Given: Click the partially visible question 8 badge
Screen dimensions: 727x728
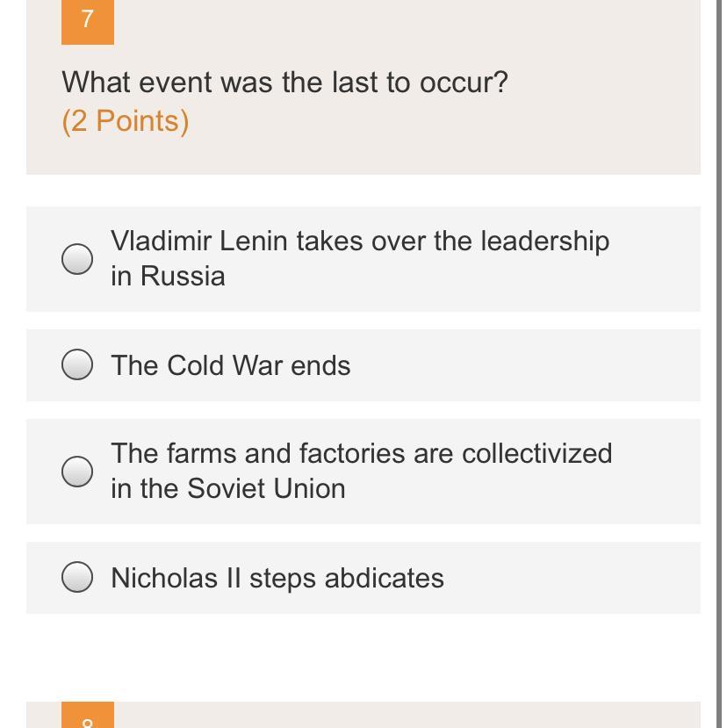Looking at the screenshot, I should 87,716.
